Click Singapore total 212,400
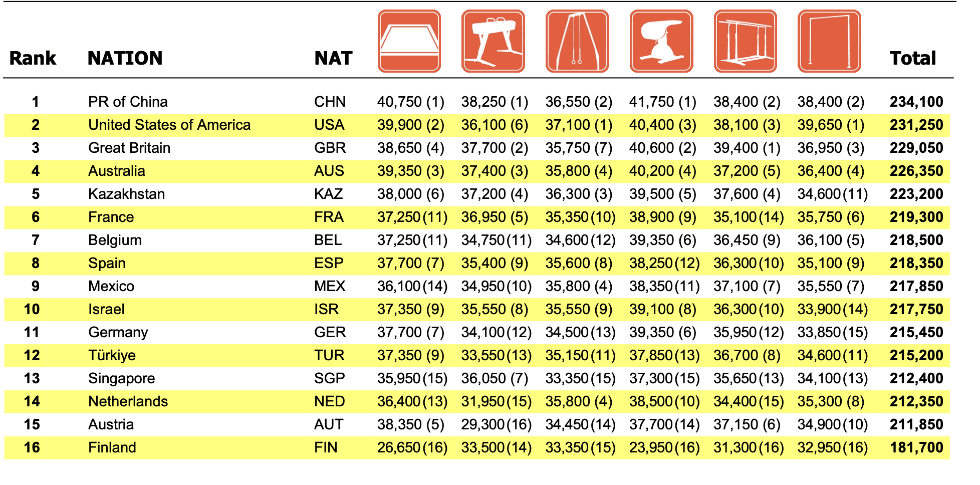The height and width of the screenshot is (485, 980). [916, 378]
